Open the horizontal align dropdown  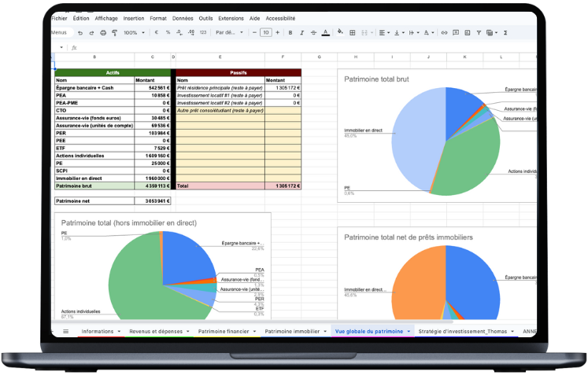384,32
